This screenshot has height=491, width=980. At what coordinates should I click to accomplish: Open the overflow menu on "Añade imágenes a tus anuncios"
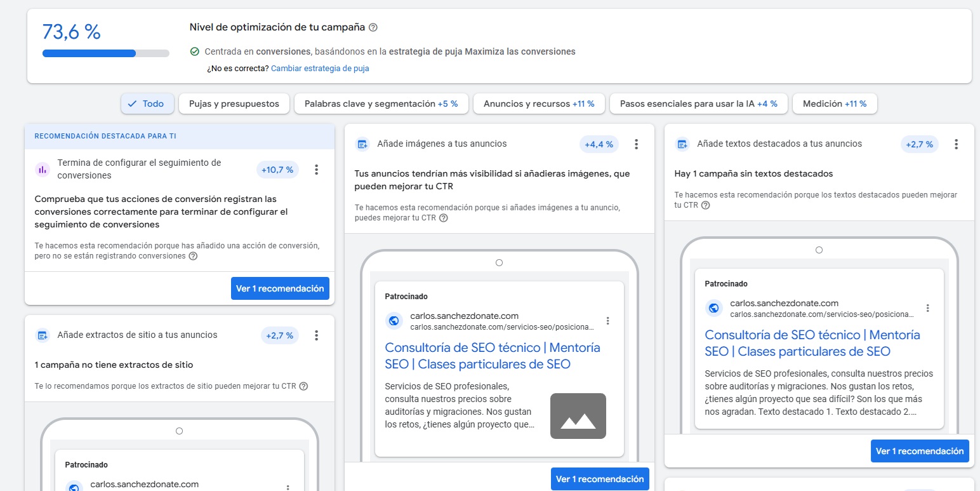click(x=636, y=144)
